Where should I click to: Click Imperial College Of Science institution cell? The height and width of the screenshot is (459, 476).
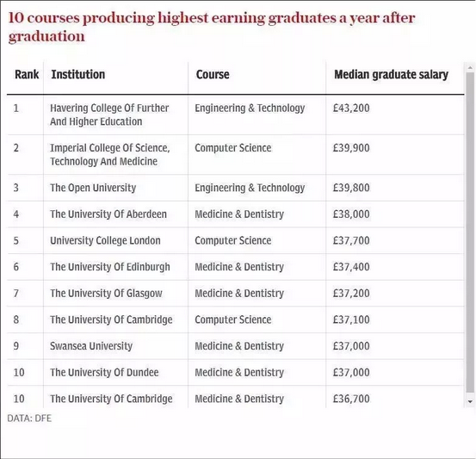point(110,154)
